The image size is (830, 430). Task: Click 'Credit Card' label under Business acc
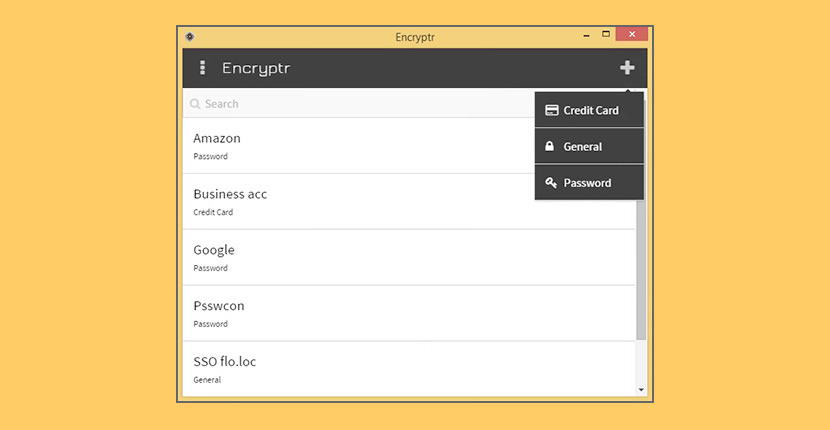point(213,212)
